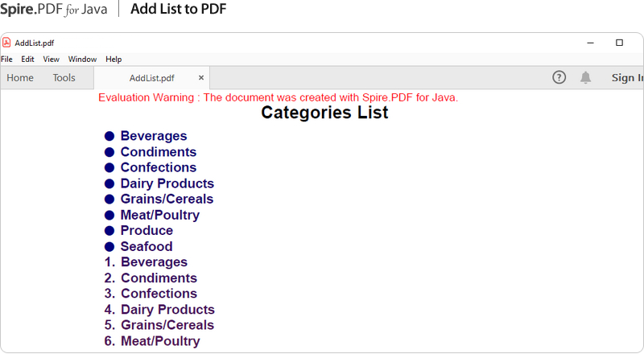Open the File menu
This screenshot has height=354, width=644.
click(6, 60)
